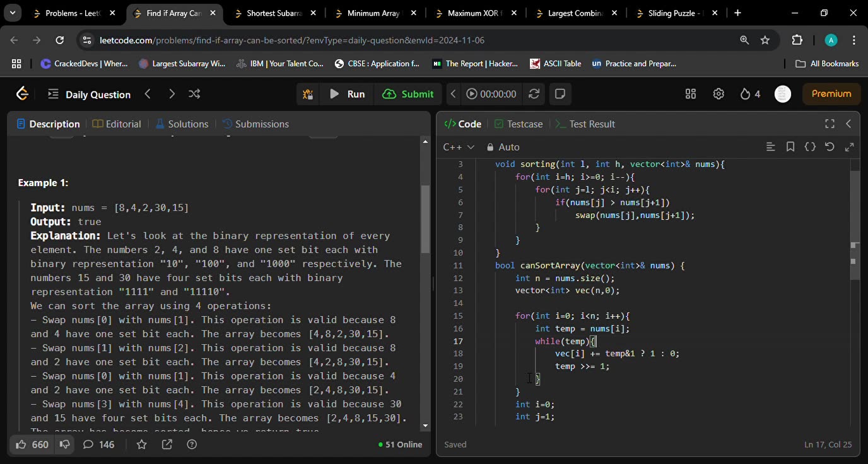
Task: Reset the timer with refresh icon
Action: 534,94
